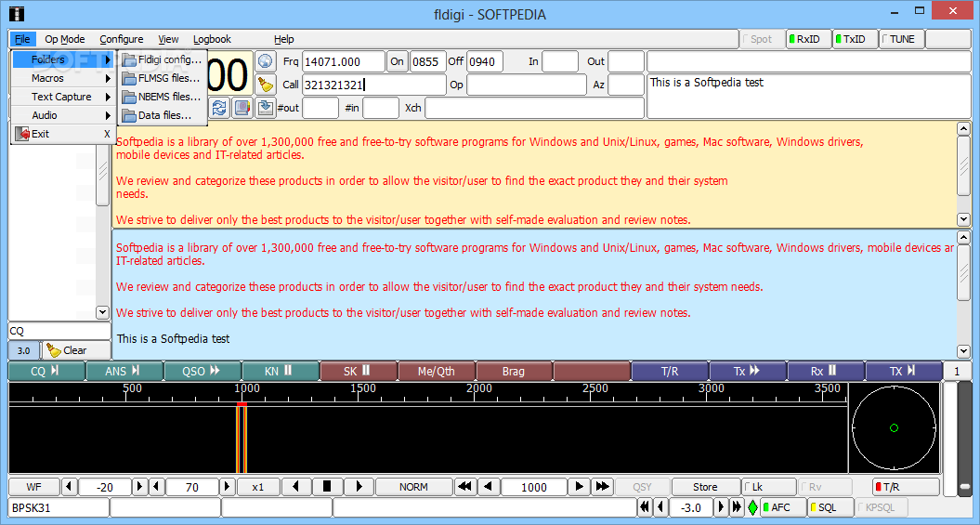Open FLMSG files folder
Screen dimensions: 980x525
[x=163, y=78]
